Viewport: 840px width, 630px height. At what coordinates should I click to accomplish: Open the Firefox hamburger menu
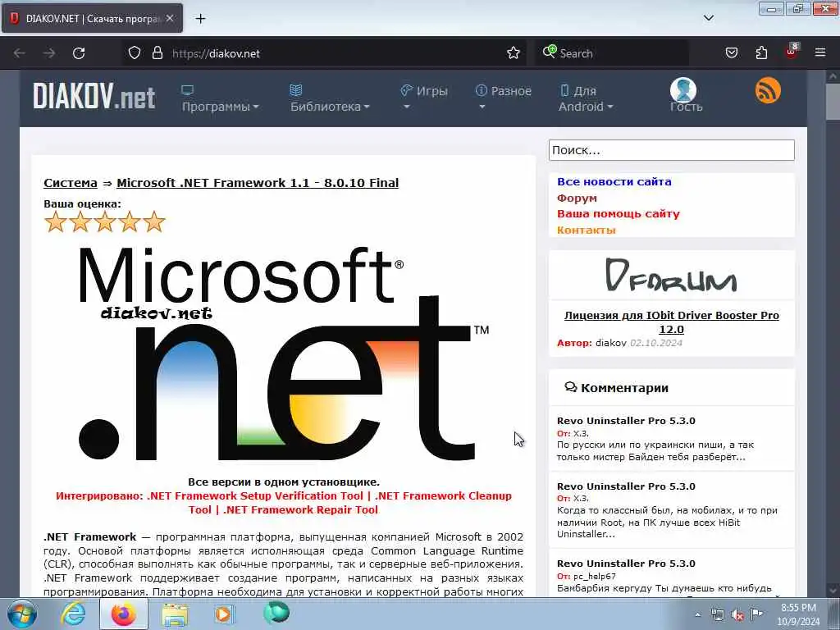click(820, 53)
